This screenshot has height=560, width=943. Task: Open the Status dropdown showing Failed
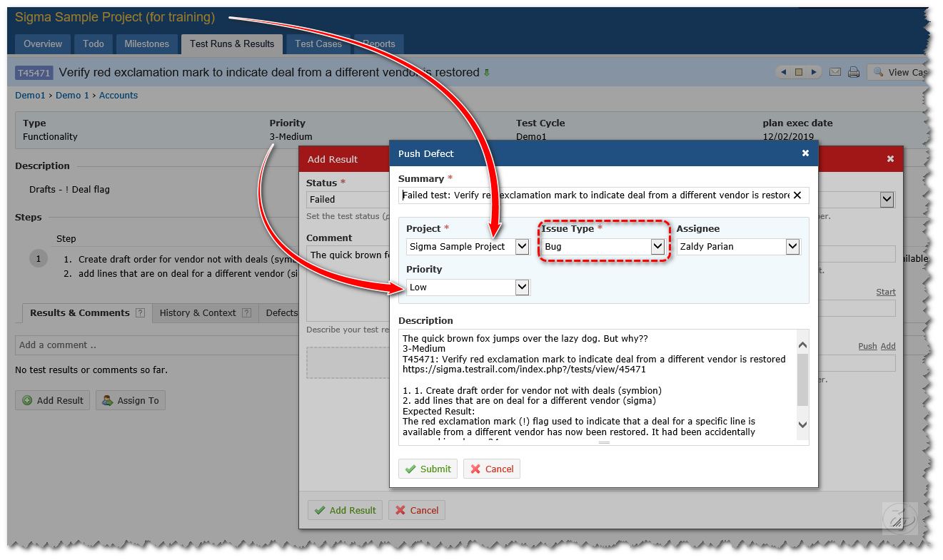[347, 200]
